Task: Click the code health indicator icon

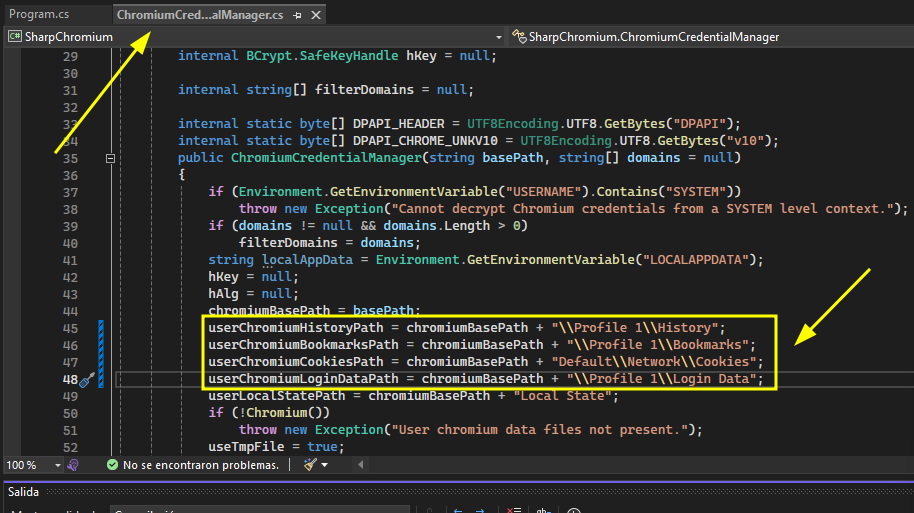Action: pyautogui.click(x=73, y=465)
